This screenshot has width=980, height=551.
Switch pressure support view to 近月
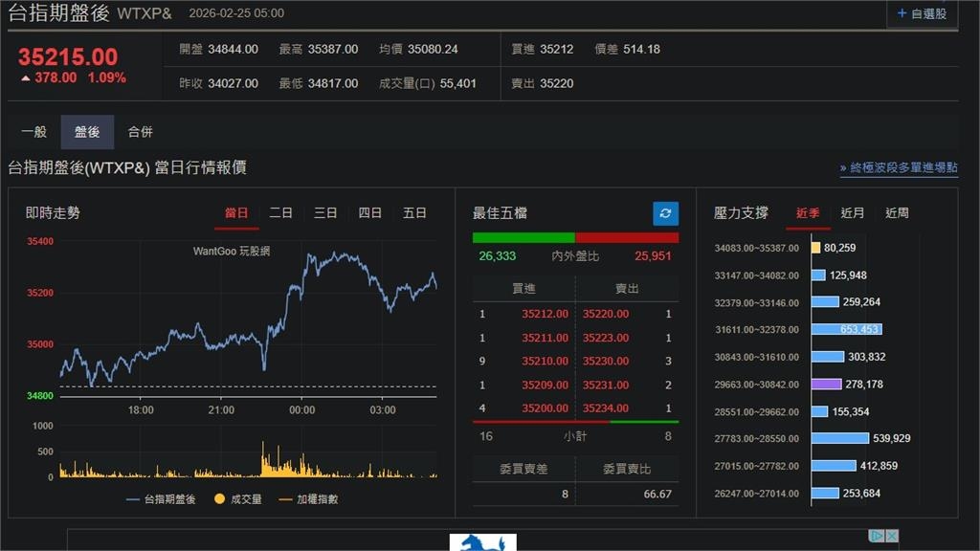pyautogui.click(x=852, y=213)
